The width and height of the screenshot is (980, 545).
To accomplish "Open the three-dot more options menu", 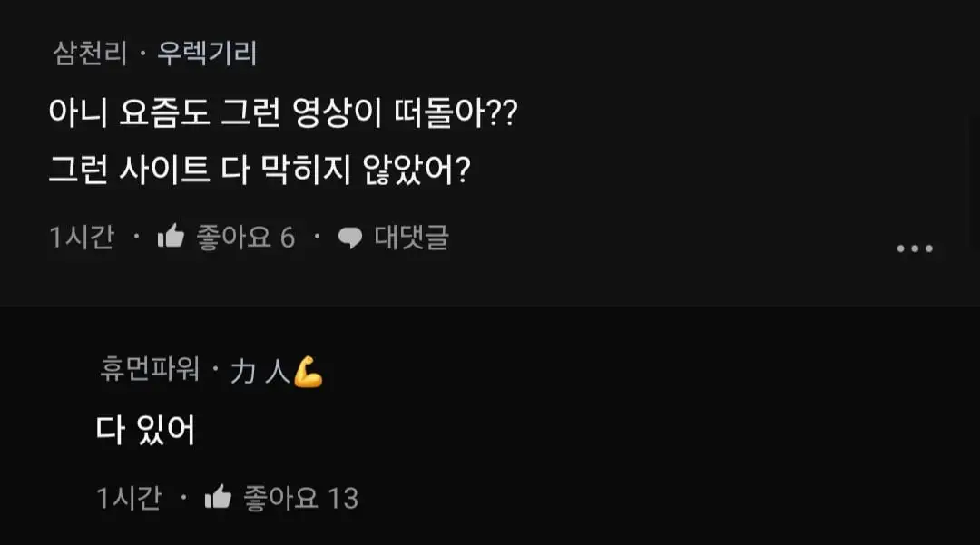I will point(914,248).
